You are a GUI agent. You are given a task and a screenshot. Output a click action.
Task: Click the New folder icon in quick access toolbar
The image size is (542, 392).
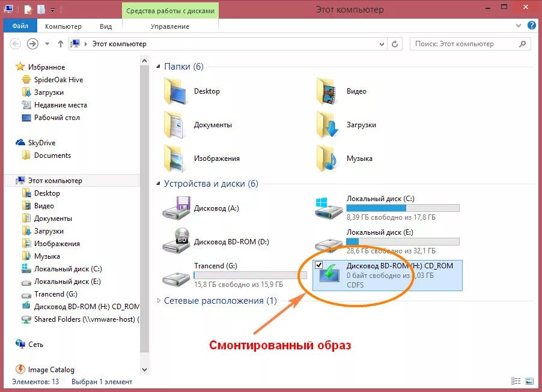tap(41, 10)
